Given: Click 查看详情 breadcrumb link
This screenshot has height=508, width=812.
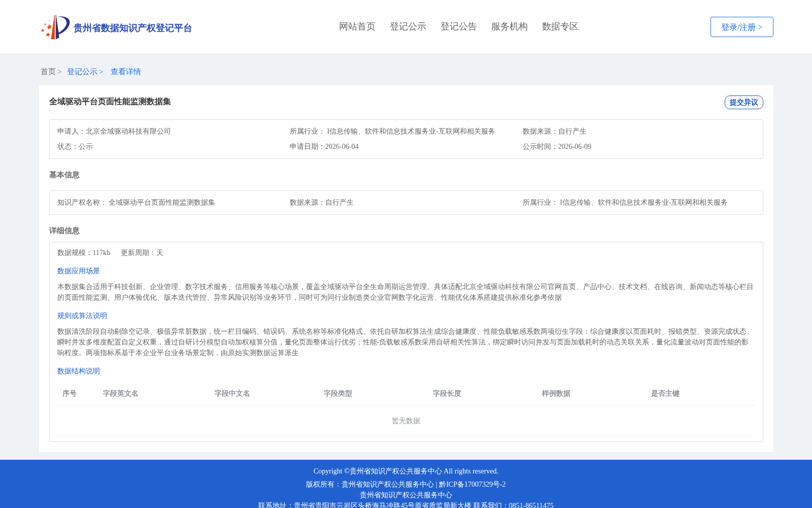Looking at the screenshot, I should point(126,72).
